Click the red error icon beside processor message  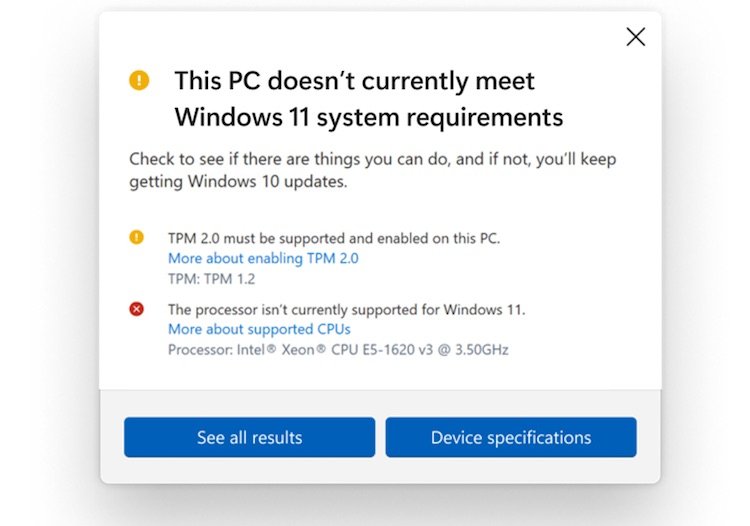[x=136, y=309]
